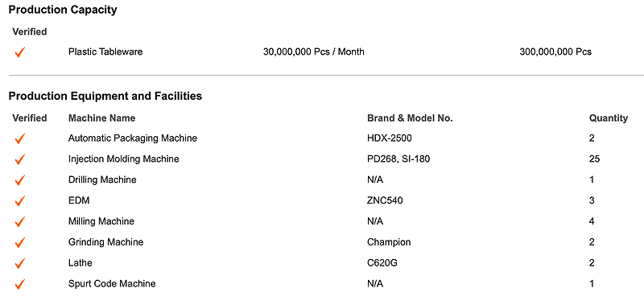Click the checkmark for Spurt Code Machine
Image resolution: width=644 pixels, height=305 pixels.
tap(19, 284)
